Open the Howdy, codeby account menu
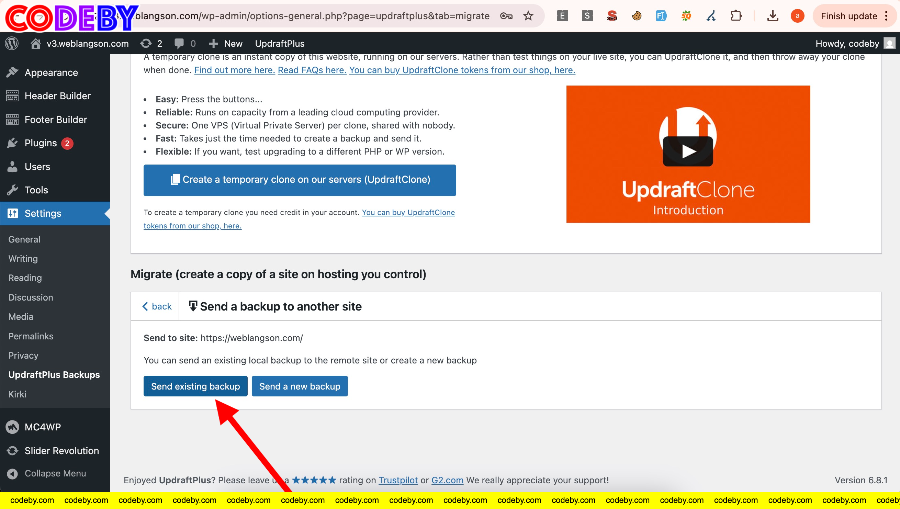Screen dimensions: 900x509 pos(855,44)
